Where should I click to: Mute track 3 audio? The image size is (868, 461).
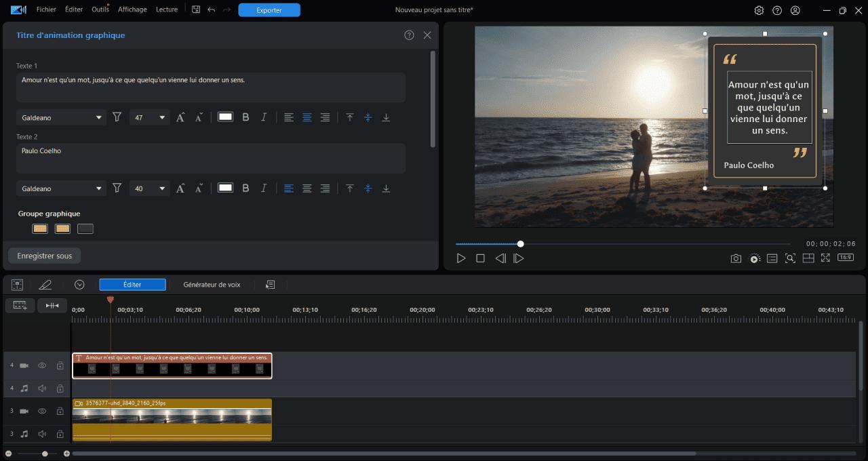(42, 434)
